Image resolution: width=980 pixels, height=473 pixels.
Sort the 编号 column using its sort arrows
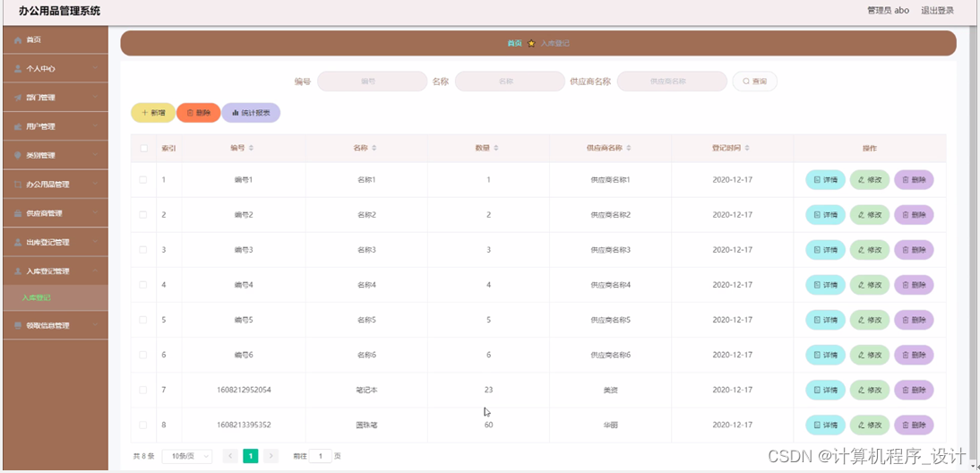[x=251, y=148]
